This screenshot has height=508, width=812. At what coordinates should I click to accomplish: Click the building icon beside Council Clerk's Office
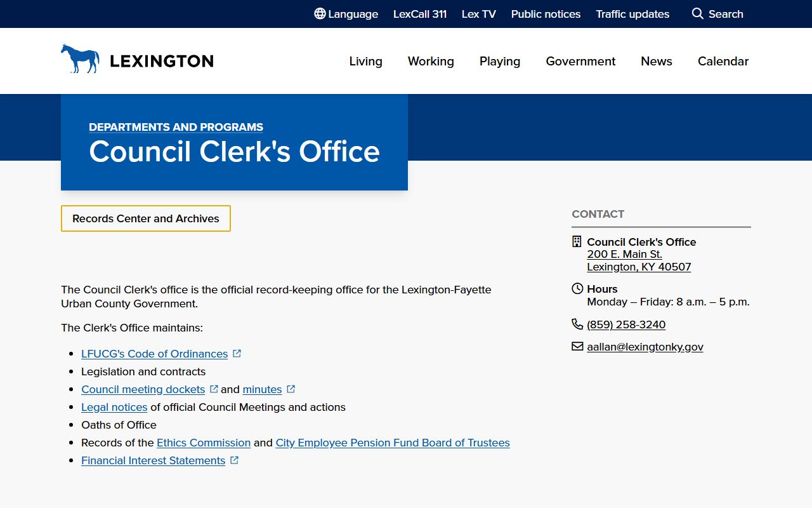(577, 241)
